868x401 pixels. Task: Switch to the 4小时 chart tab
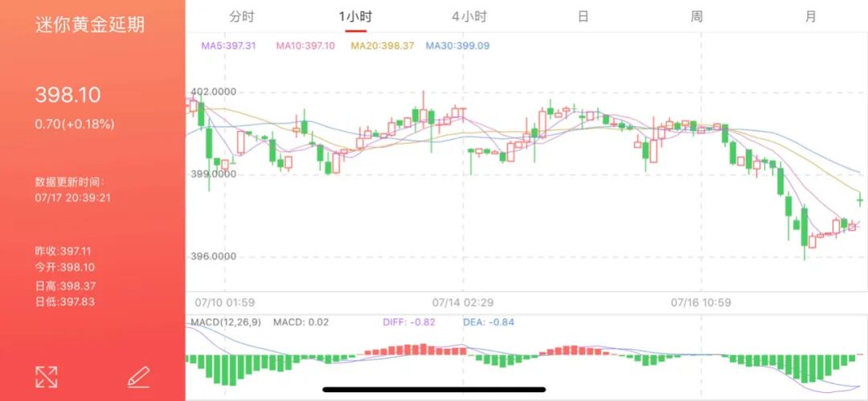point(469,17)
